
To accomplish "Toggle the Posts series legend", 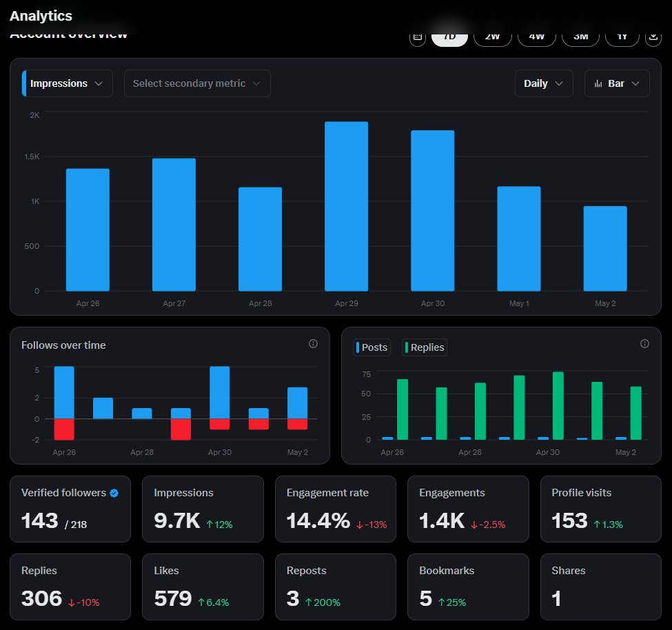I will click(372, 347).
